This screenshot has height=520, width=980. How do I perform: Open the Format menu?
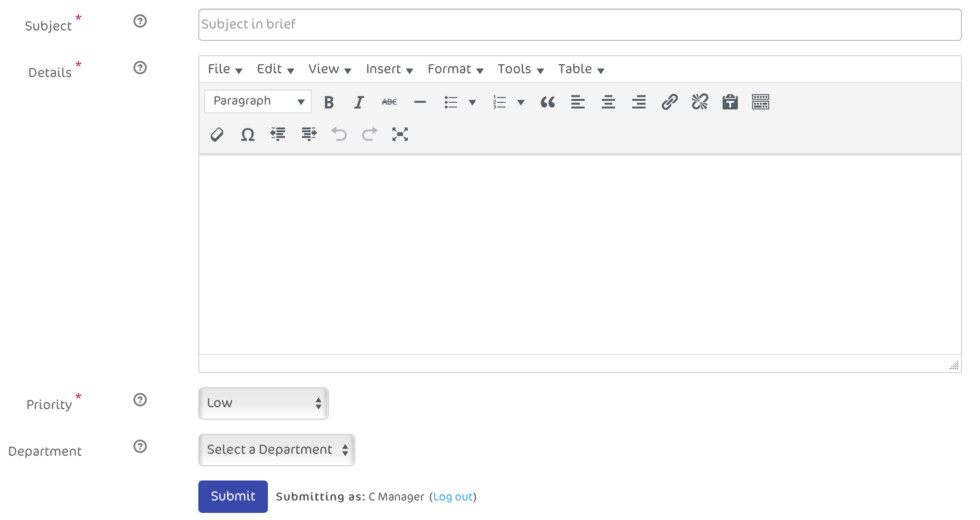pyautogui.click(x=455, y=69)
